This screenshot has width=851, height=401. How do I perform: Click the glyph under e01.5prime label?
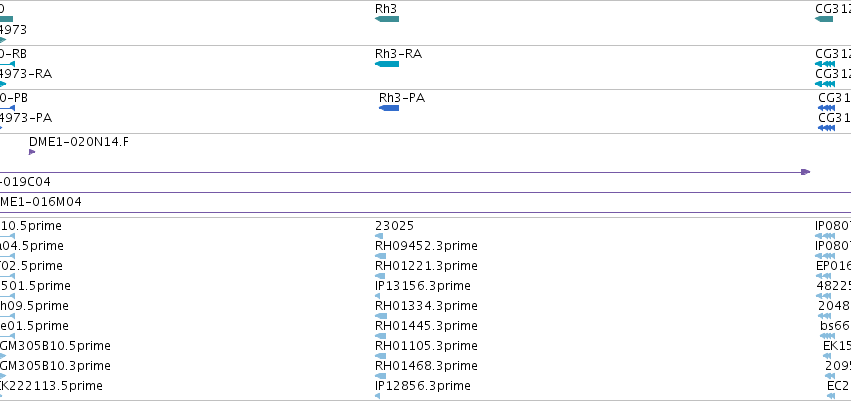(8, 336)
